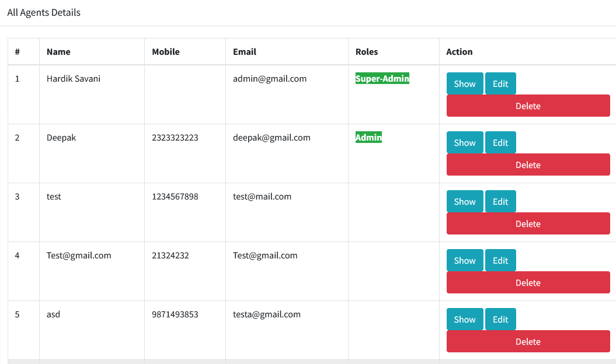Screen dimensions: 616x364
Task: Click the email deepak@gmail.com
Action: (x=272, y=138)
